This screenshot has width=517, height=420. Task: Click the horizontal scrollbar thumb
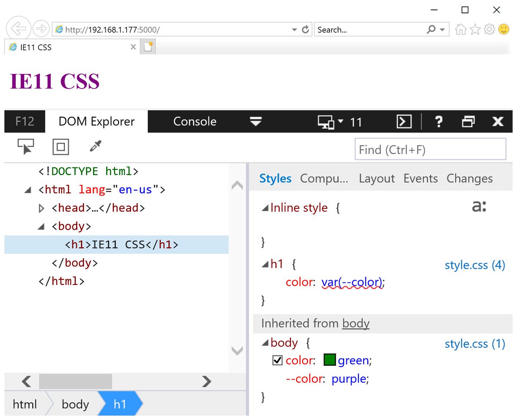pos(75,381)
